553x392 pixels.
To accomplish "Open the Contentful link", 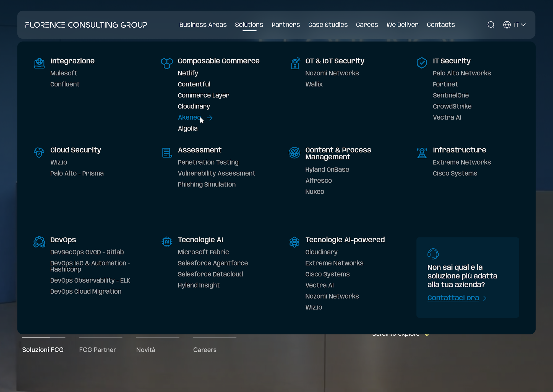I will (194, 84).
